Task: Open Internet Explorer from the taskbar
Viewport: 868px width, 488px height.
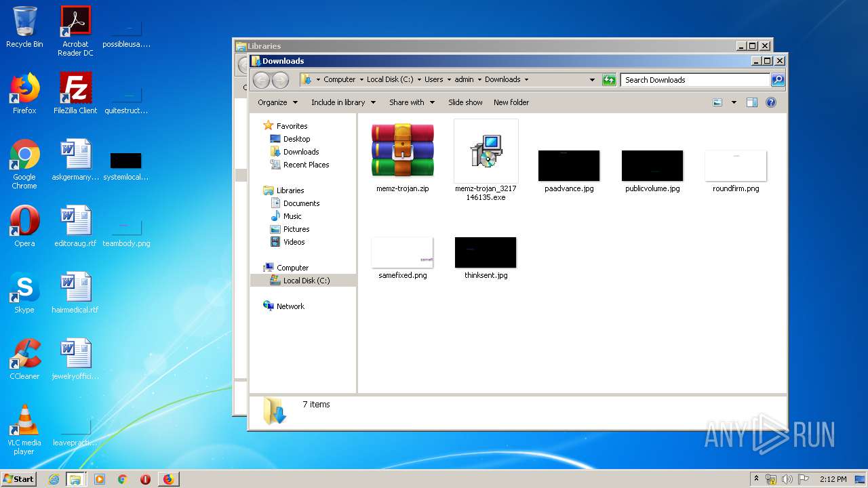Action: pos(54,479)
